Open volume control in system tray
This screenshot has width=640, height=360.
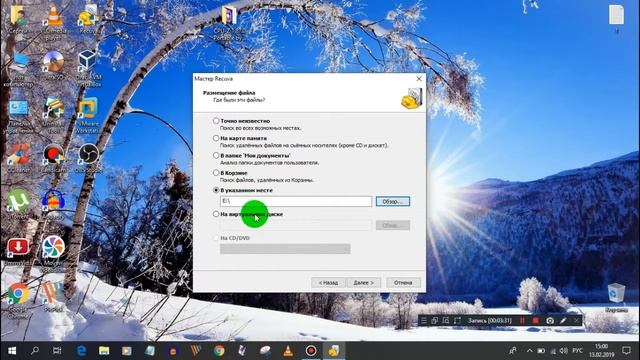click(x=564, y=351)
